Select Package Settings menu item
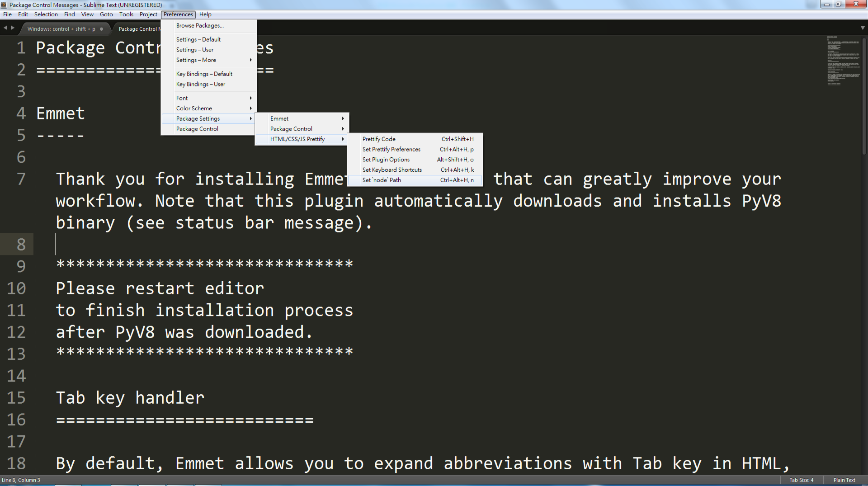Viewport: 868px width, 486px height. coord(209,118)
